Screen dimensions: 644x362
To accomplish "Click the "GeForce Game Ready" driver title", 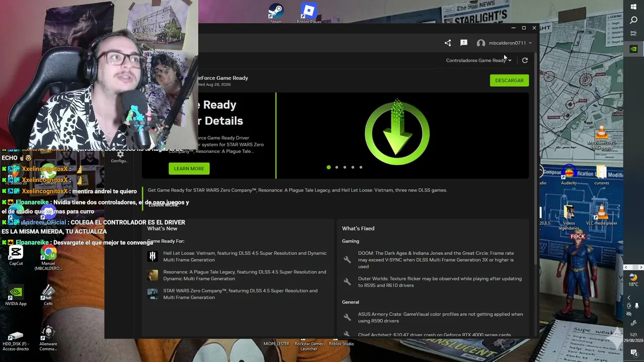I will 223,78.
